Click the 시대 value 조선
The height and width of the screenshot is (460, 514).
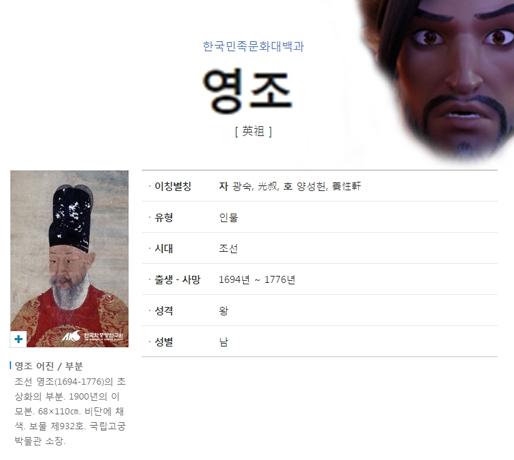point(228,248)
